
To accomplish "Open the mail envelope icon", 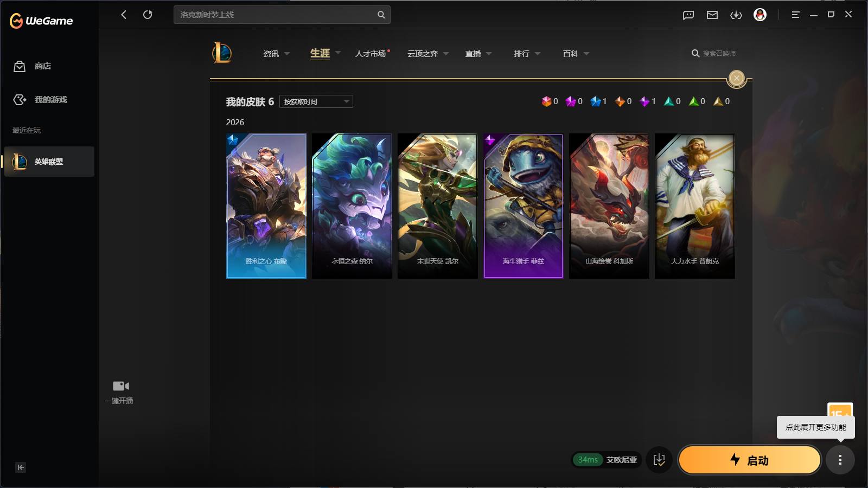I will [x=712, y=15].
